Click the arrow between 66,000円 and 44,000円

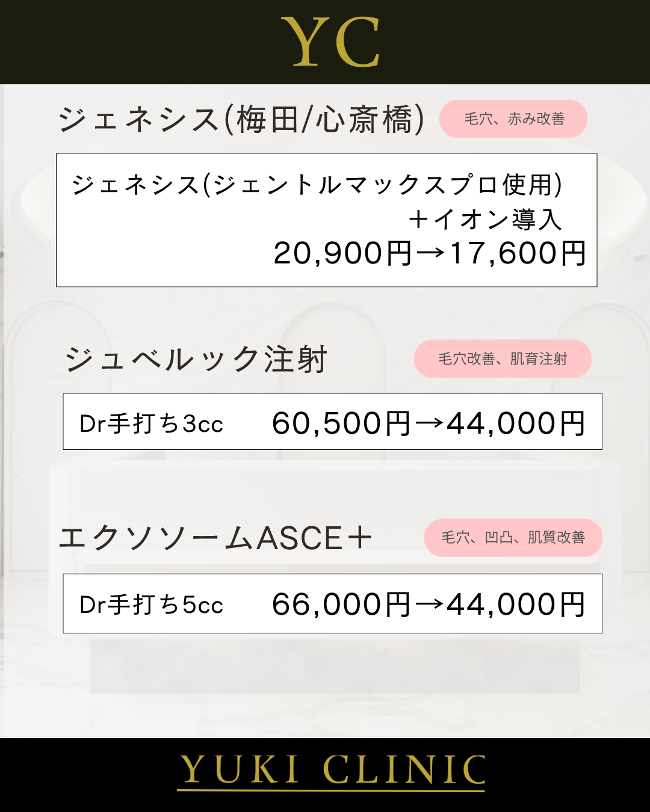pos(429,604)
